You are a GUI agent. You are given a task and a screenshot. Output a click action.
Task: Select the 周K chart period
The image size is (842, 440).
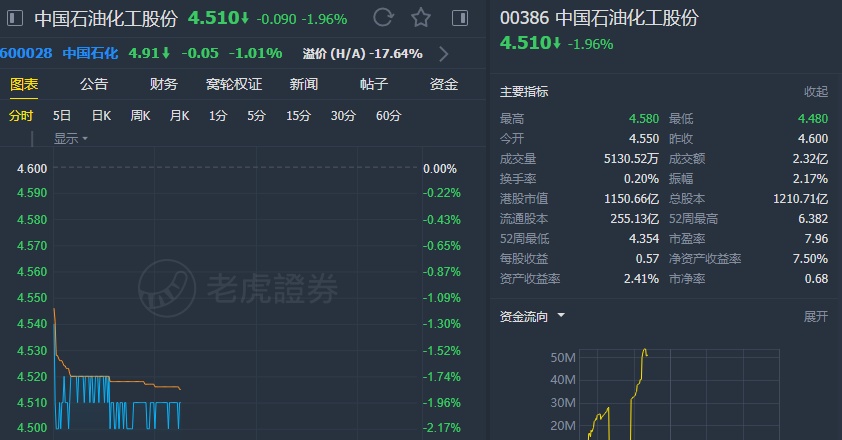click(140, 116)
